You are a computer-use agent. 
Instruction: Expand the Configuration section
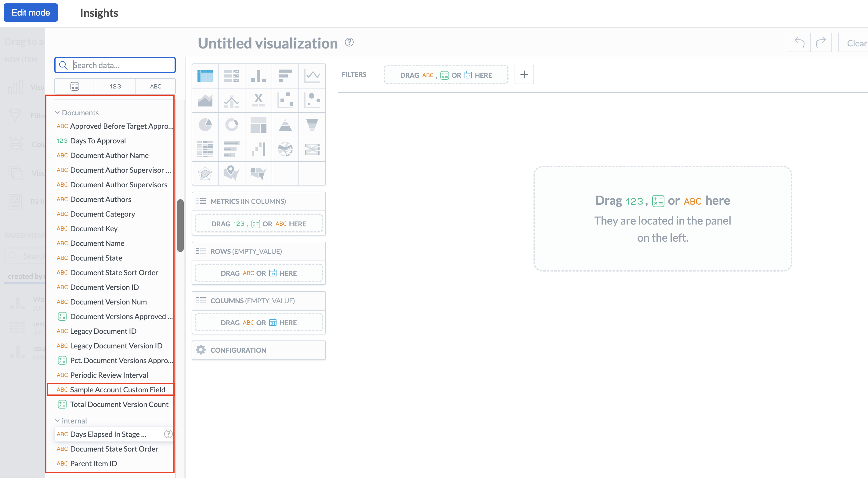(x=259, y=350)
